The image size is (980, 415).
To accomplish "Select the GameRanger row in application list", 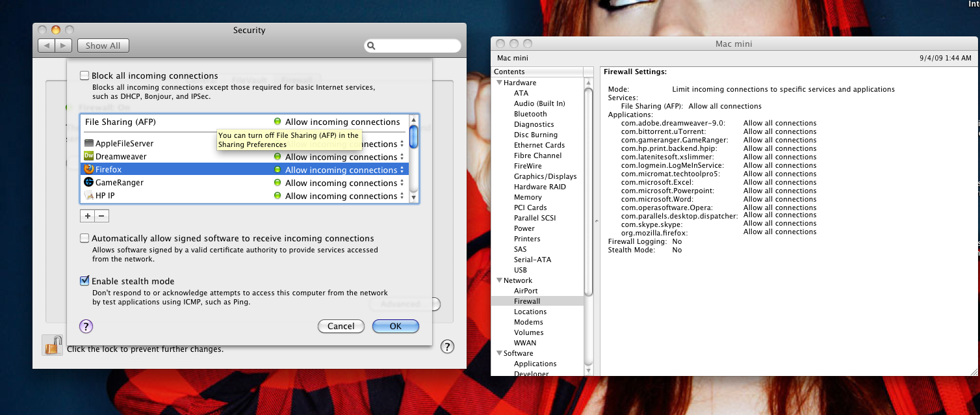I will click(244, 183).
